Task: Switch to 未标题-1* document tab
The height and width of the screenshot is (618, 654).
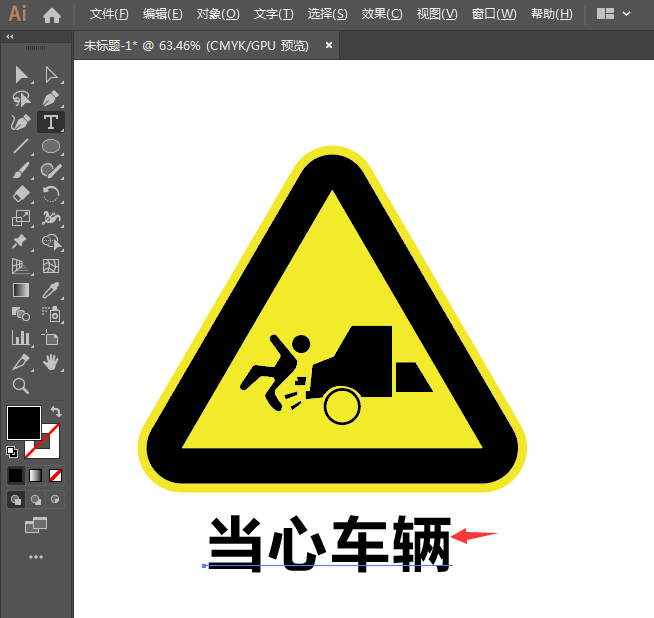Action: tap(196, 45)
